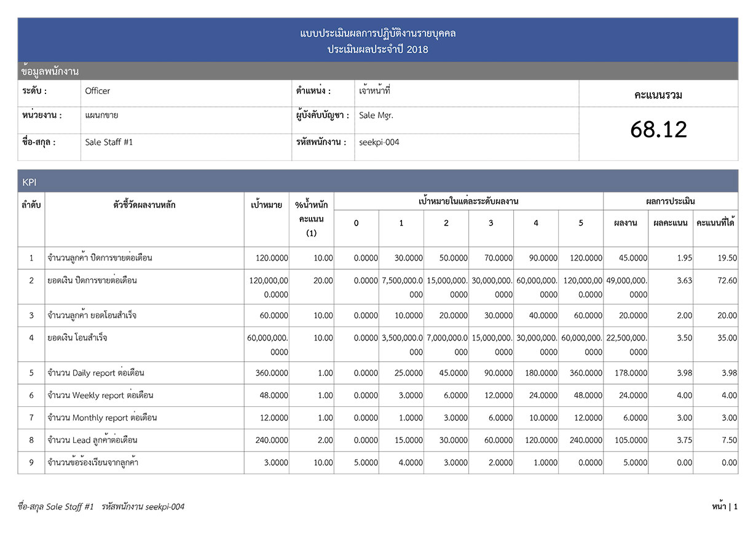Select KPI row จำนวนลูกค้า ยอดโอนสำเร็จ
Viewport: 756px width, 534px height.
[x=378, y=316]
